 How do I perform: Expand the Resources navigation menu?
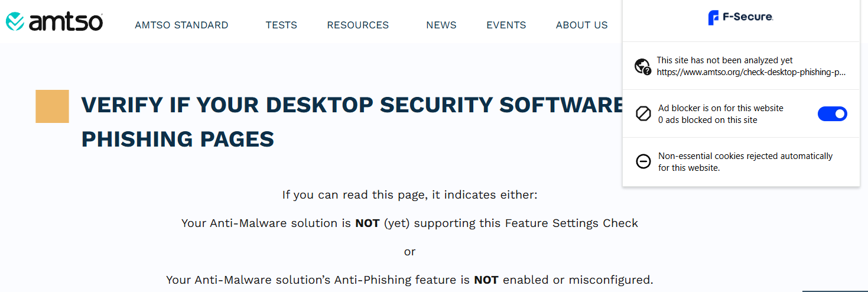pyautogui.click(x=357, y=25)
